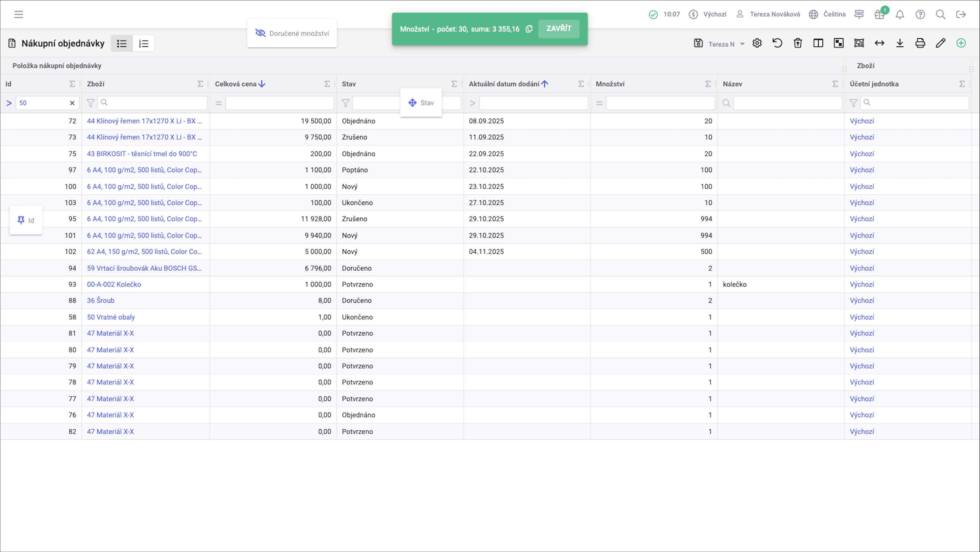Click the print icon in the toolbar
Screen dimensions: 980x552
tap(920, 44)
